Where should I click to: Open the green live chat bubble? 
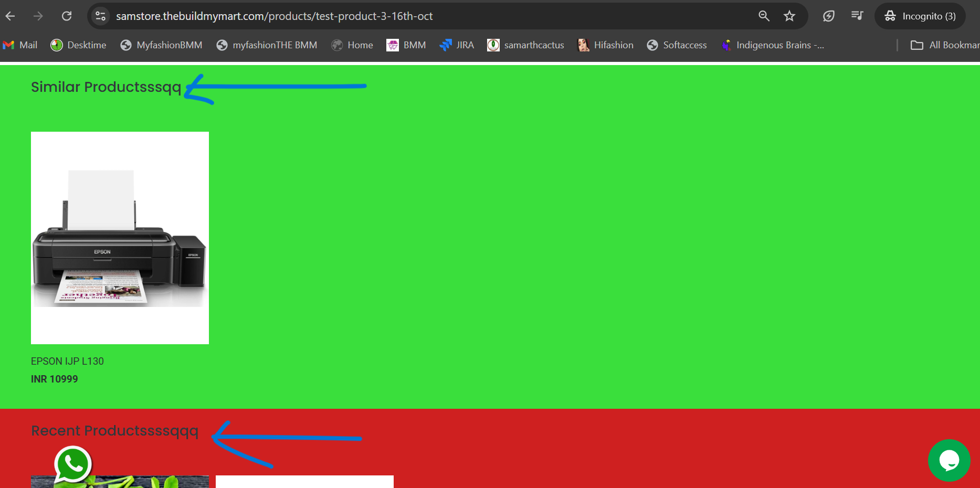[x=949, y=460]
